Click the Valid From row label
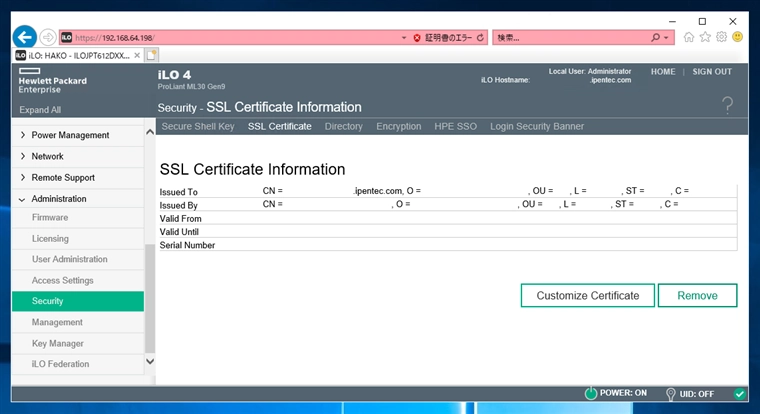This screenshot has height=414, width=760. tap(180, 219)
